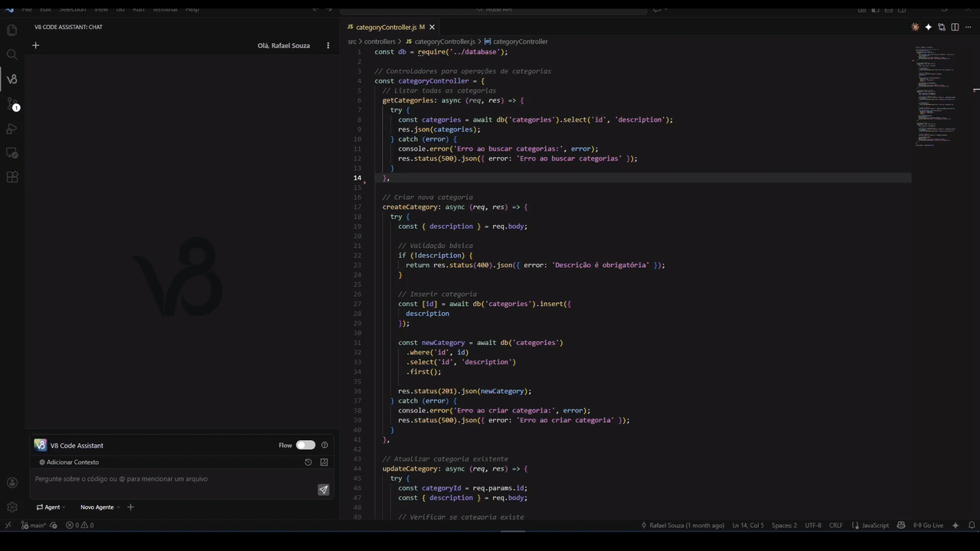Select the categoryController.js editor tab
This screenshot has width=980, height=551.
386,27
